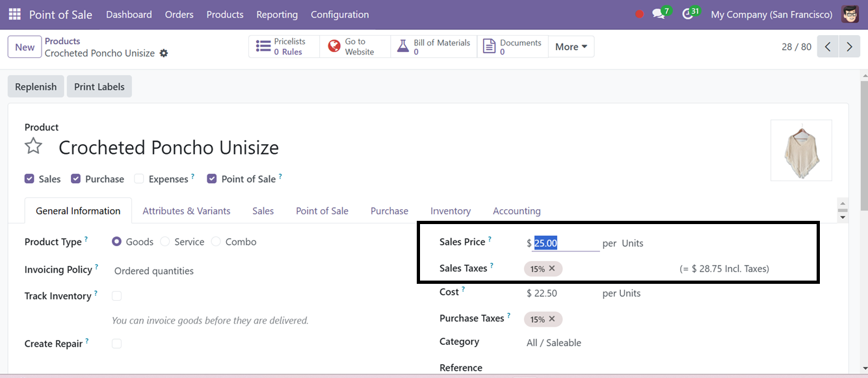Switch to Sales tab
This screenshot has width=868, height=378.
click(x=263, y=210)
